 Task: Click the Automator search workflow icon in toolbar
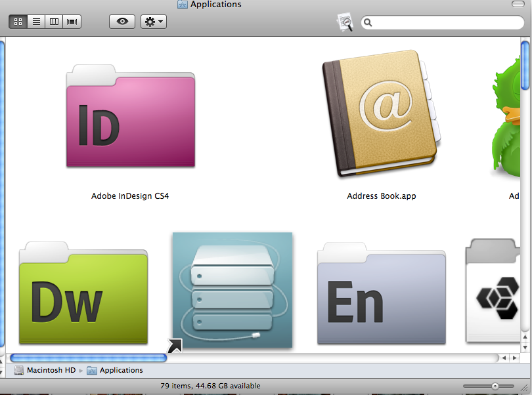point(345,22)
